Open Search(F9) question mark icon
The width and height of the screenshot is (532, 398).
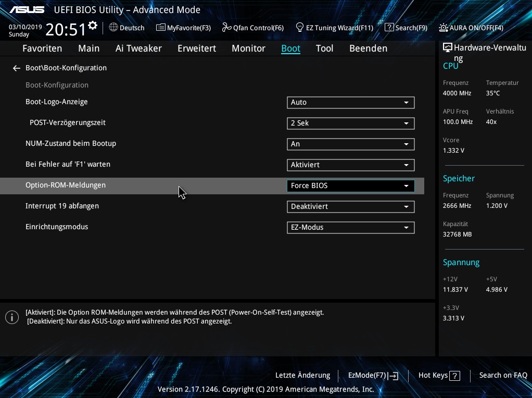[x=389, y=27]
